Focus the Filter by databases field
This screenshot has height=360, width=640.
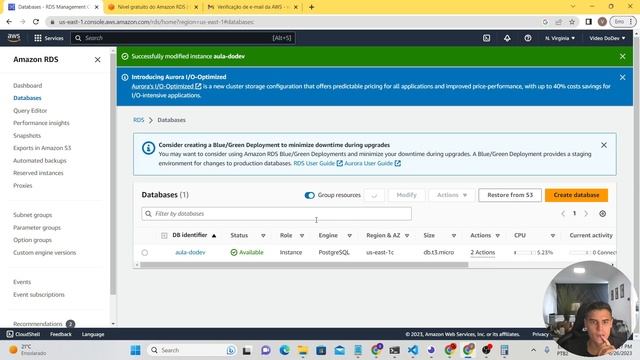coord(276,214)
